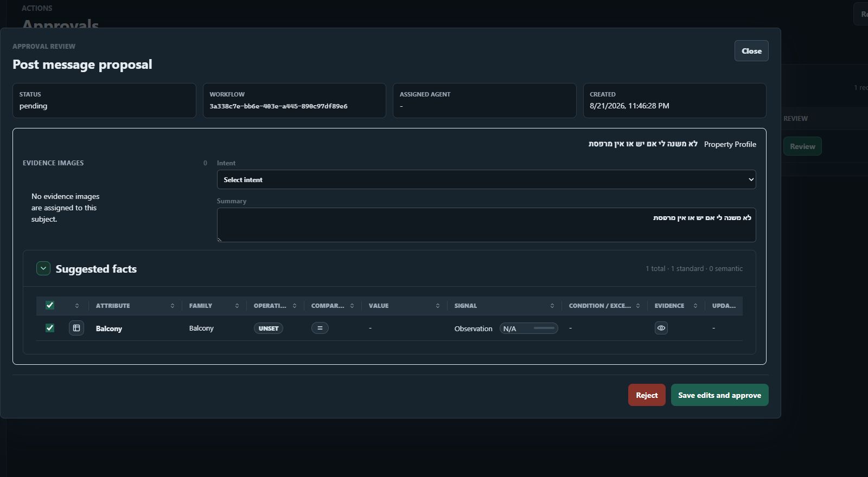Viewport: 868px width, 477px height.
Task: Reject the post message proposal
Action: tap(647, 395)
